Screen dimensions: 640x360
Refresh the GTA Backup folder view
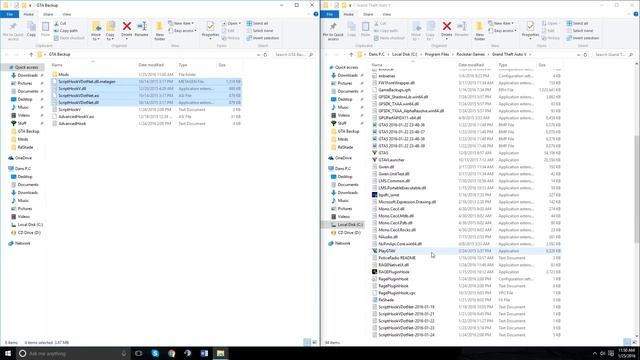[x=265, y=54]
